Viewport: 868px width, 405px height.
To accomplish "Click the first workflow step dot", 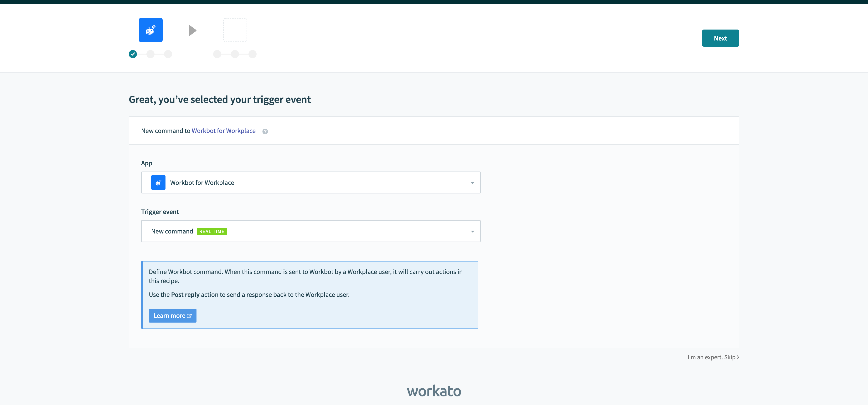I will 133,54.
